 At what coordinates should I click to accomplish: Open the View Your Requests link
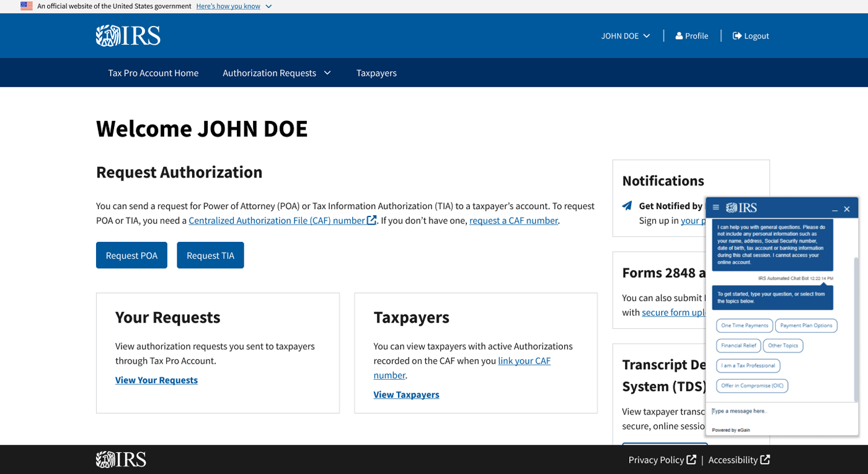click(156, 380)
